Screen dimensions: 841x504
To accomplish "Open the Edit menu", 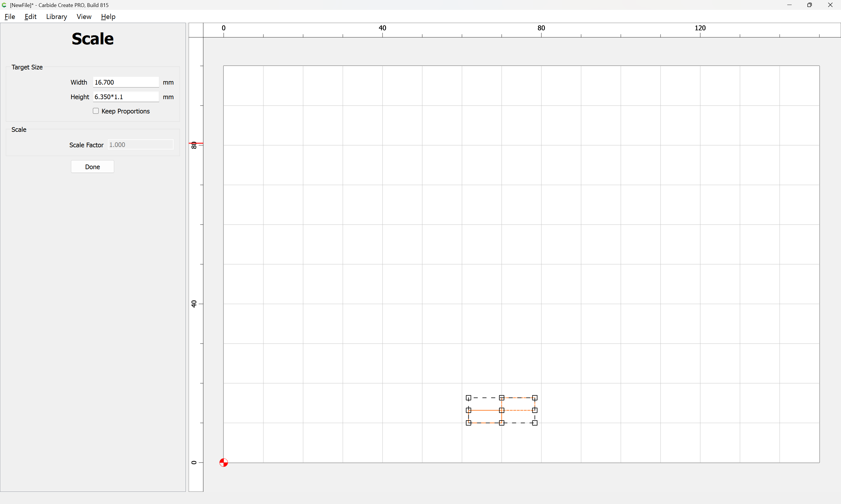I will [30, 17].
